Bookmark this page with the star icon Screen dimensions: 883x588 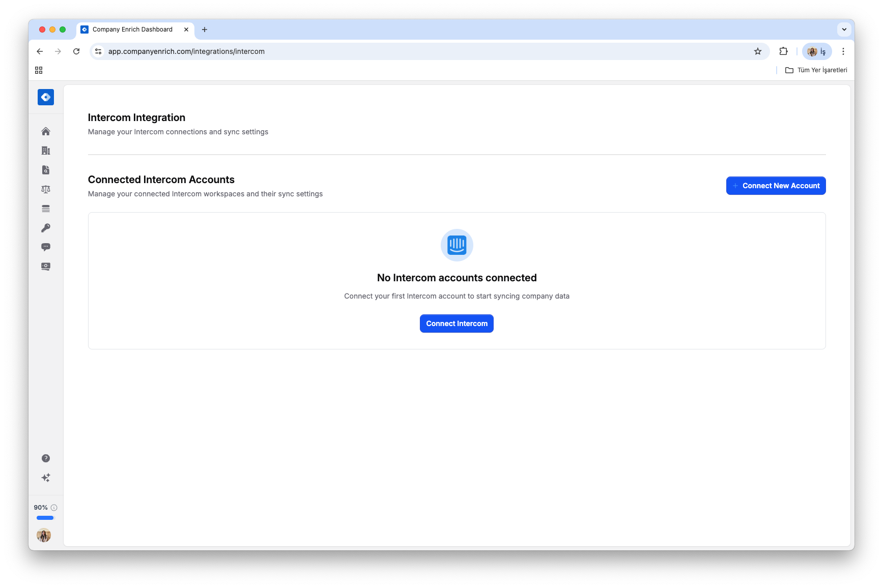tap(758, 51)
